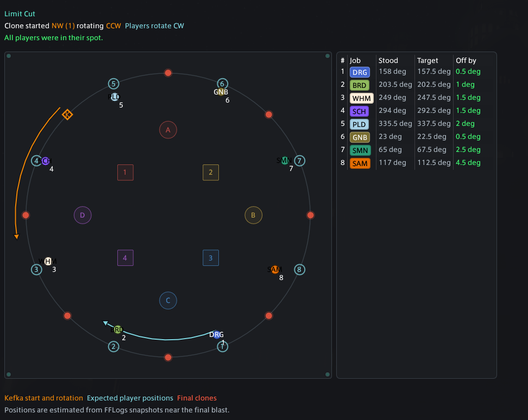
Task: Click the PLD job badge in table
Action: (359, 124)
